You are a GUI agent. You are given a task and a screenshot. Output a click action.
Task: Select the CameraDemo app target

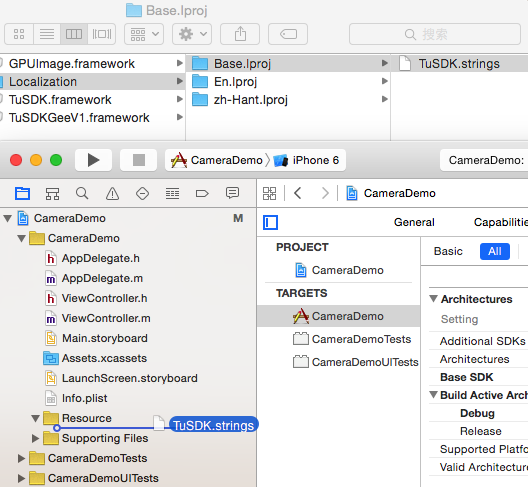(x=339, y=316)
